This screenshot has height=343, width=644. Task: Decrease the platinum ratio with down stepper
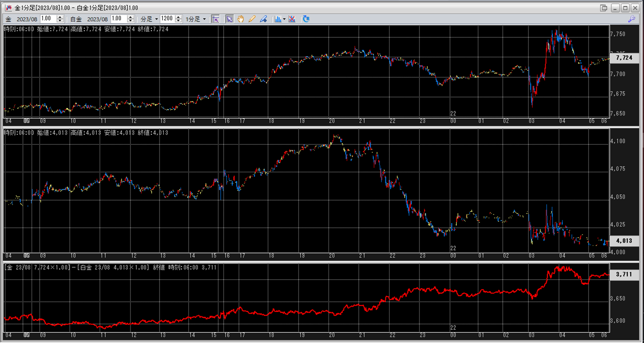pos(130,21)
